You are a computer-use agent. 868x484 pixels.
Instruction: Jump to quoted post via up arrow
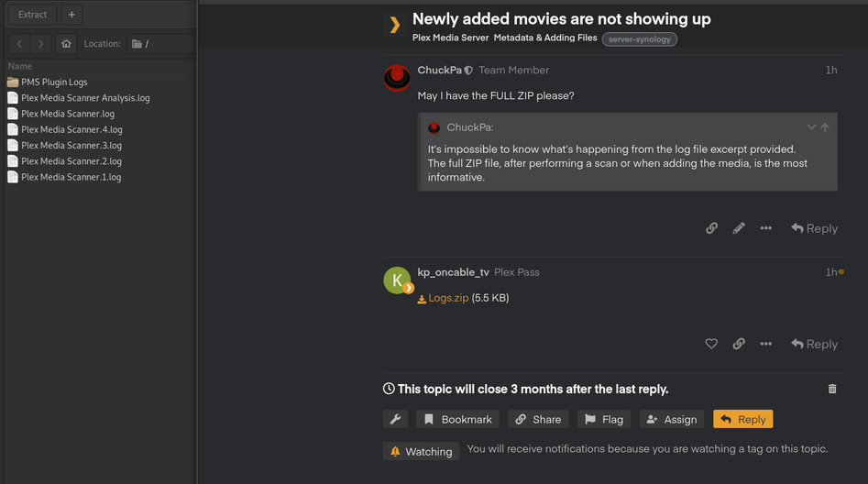tap(825, 127)
